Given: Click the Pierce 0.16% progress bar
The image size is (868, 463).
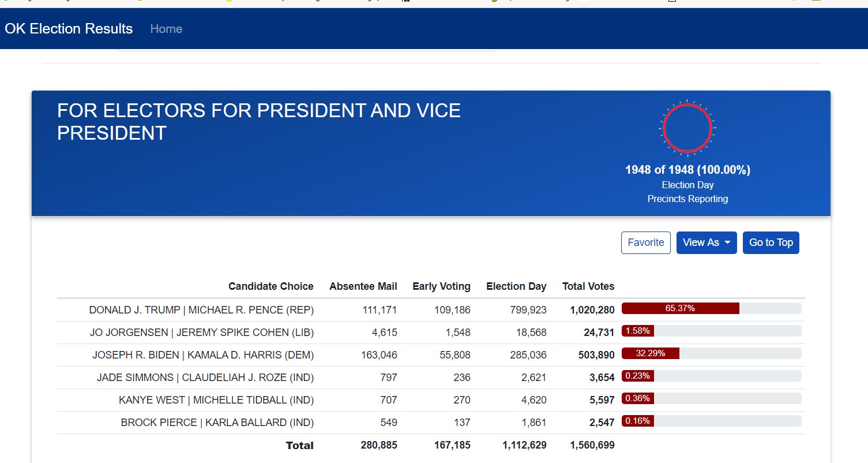Looking at the screenshot, I should (712, 421).
